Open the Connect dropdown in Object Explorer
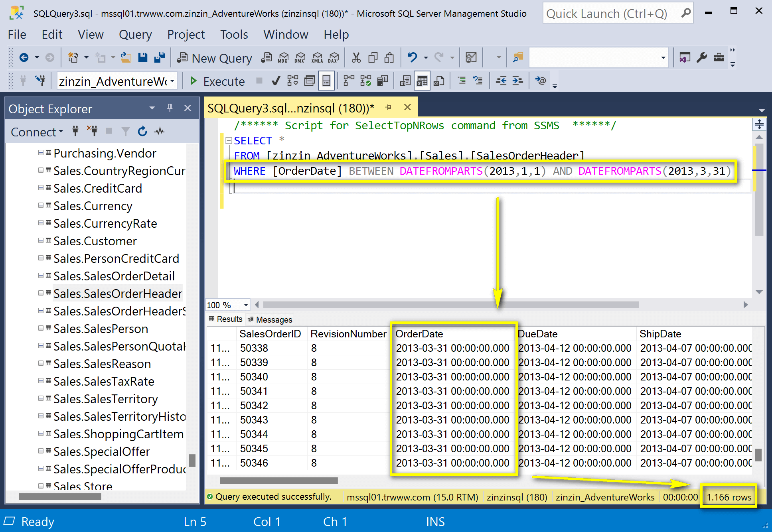This screenshot has height=532, width=772. click(x=37, y=132)
